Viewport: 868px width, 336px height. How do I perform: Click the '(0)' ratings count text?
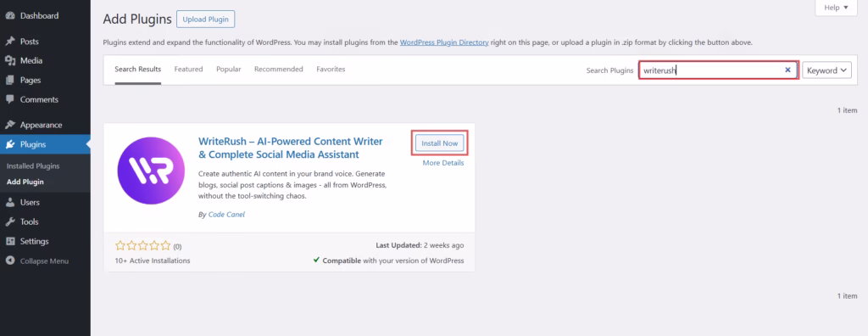point(178,246)
